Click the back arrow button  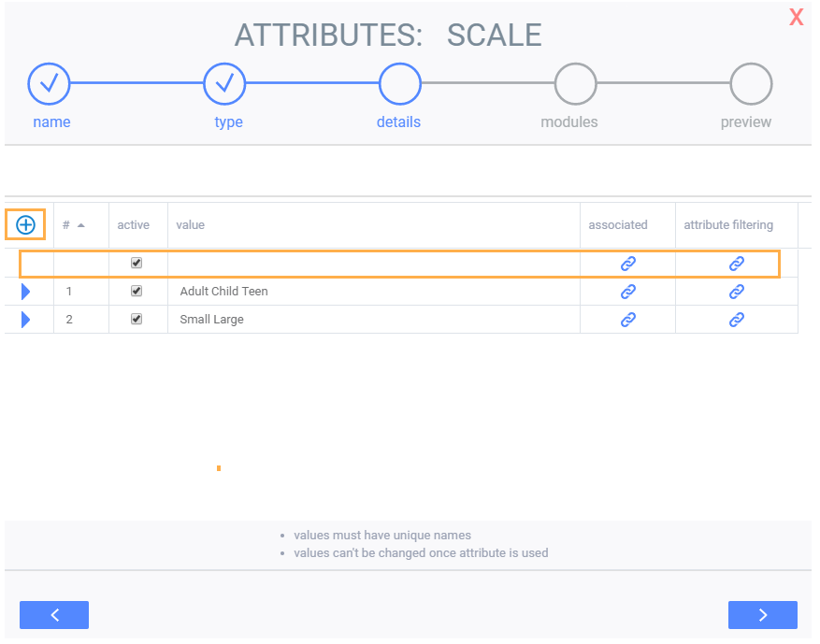pyautogui.click(x=54, y=614)
